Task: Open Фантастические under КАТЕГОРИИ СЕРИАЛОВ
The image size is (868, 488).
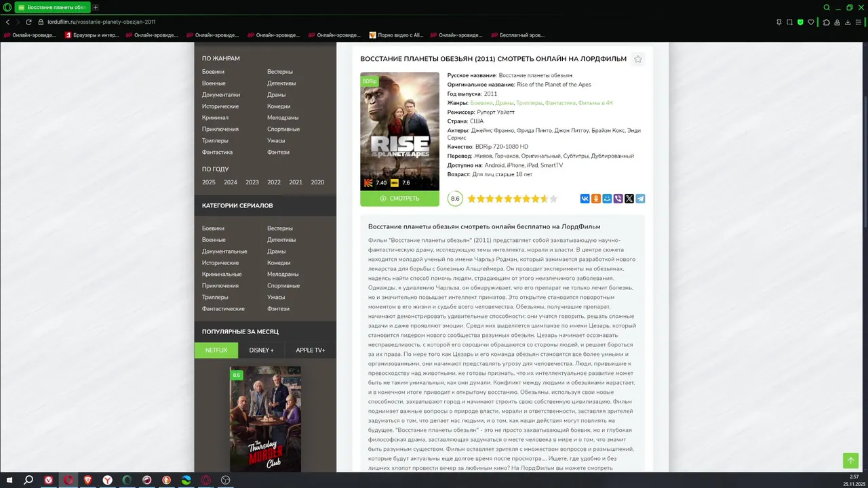Action: pos(223,309)
